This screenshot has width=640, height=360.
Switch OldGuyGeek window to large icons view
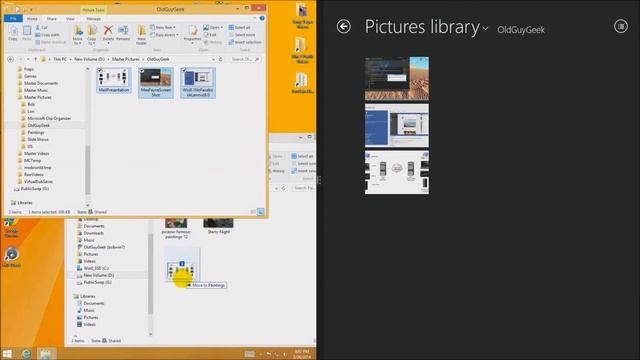260,211
